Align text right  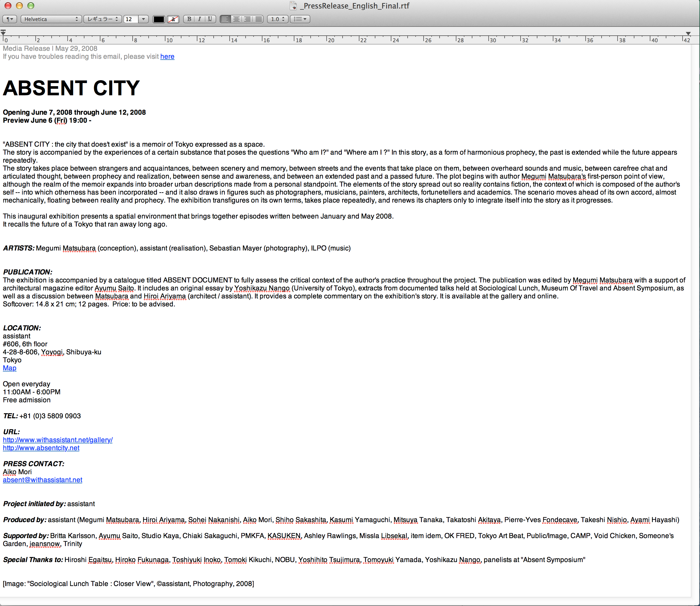click(x=248, y=19)
